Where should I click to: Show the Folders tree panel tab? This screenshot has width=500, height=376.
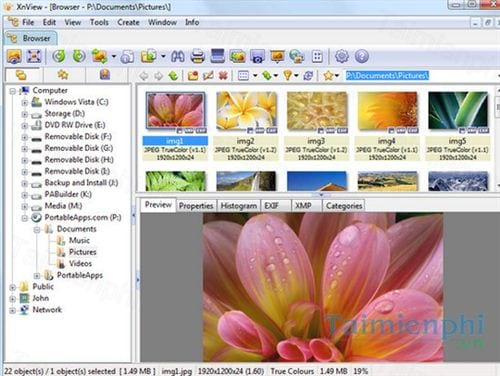click(x=22, y=75)
